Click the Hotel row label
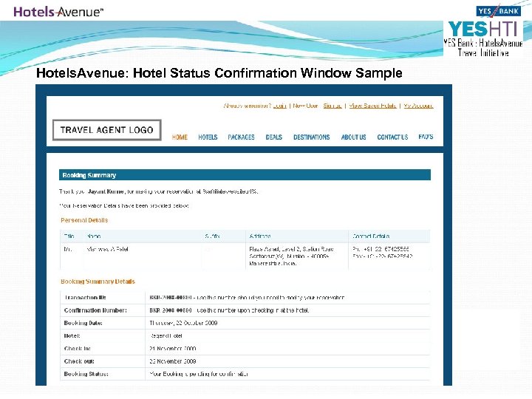532x399 pixels. click(x=72, y=336)
